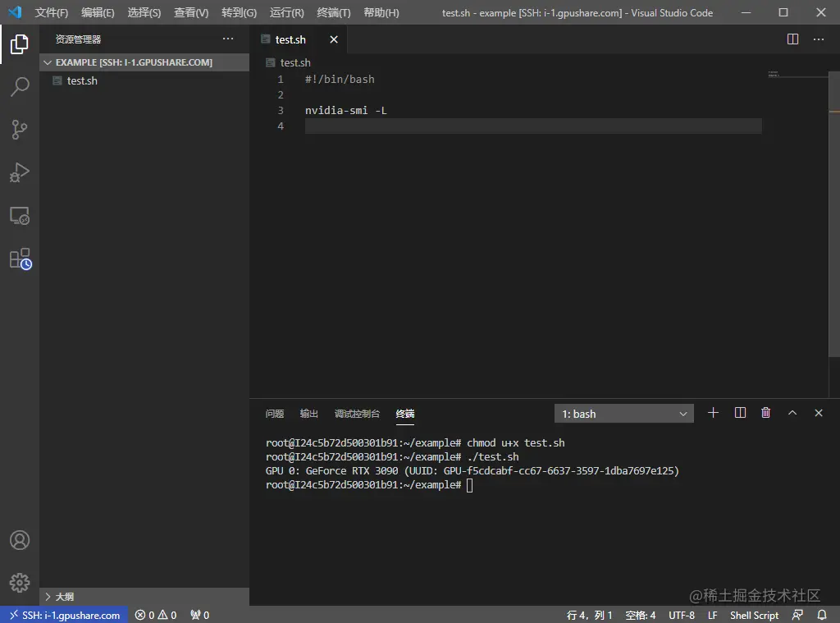
Task: Open the Remote Explorer view
Action: (x=20, y=216)
